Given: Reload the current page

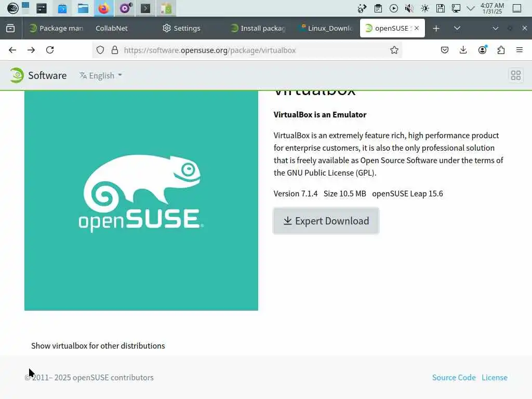Looking at the screenshot, I should (x=50, y=50).
